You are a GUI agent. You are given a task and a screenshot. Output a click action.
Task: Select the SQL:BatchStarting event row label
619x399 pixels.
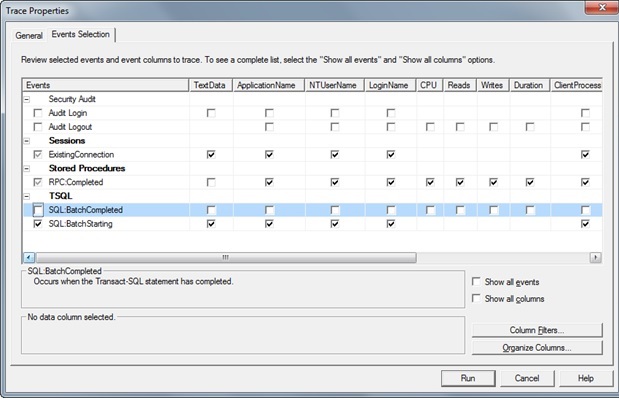click(x=81, y=224)
